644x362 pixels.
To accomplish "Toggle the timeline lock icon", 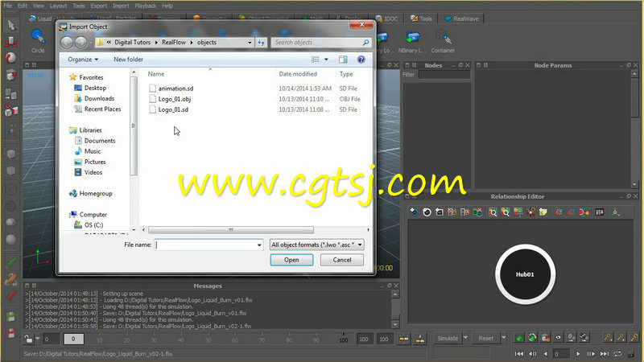I will [x=28, y=339].
